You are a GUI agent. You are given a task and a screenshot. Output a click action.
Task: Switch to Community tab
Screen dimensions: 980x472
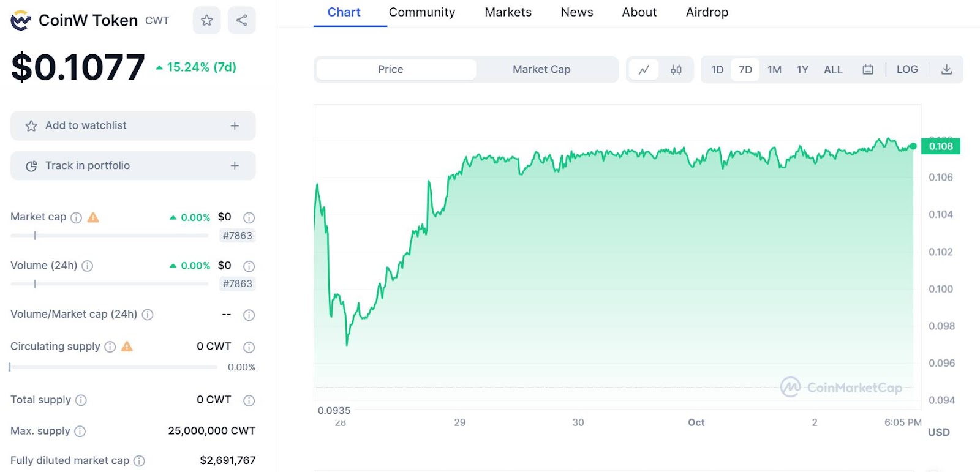pyautogui.click(x=422, y=12)
